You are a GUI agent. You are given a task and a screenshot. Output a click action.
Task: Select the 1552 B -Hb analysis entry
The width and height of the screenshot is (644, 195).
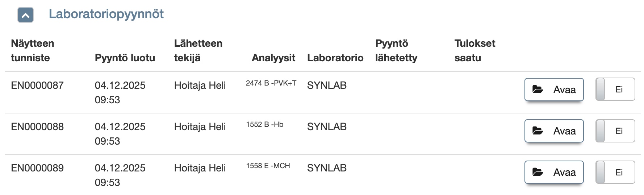[265, 125]
